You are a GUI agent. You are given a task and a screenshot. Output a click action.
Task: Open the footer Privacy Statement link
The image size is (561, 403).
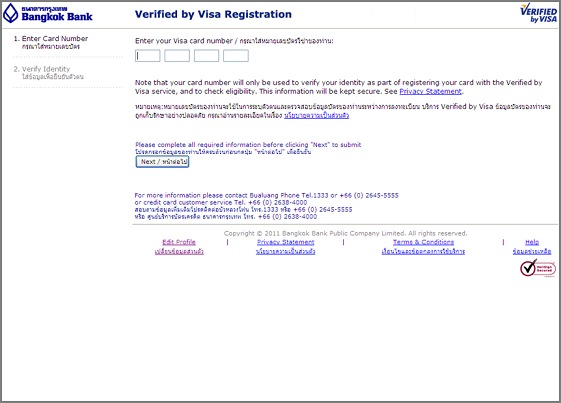coord(286,242)
